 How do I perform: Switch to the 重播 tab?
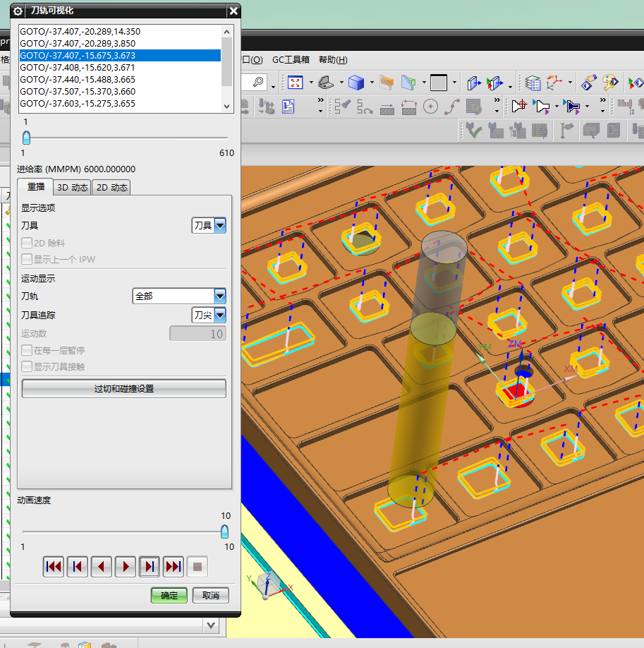pyautogui.click(x=35, y=187)
